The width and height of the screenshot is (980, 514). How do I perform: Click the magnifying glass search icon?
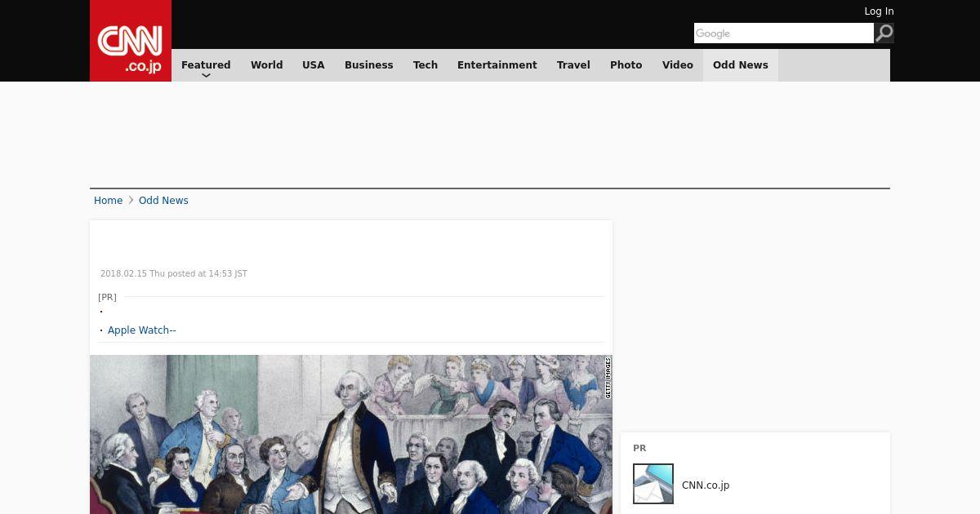[884, 33]
